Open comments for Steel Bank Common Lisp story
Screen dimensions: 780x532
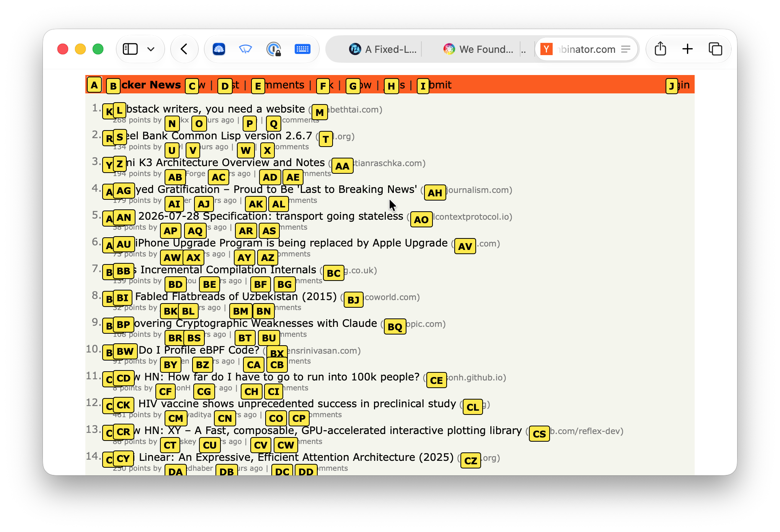(285, 147)
